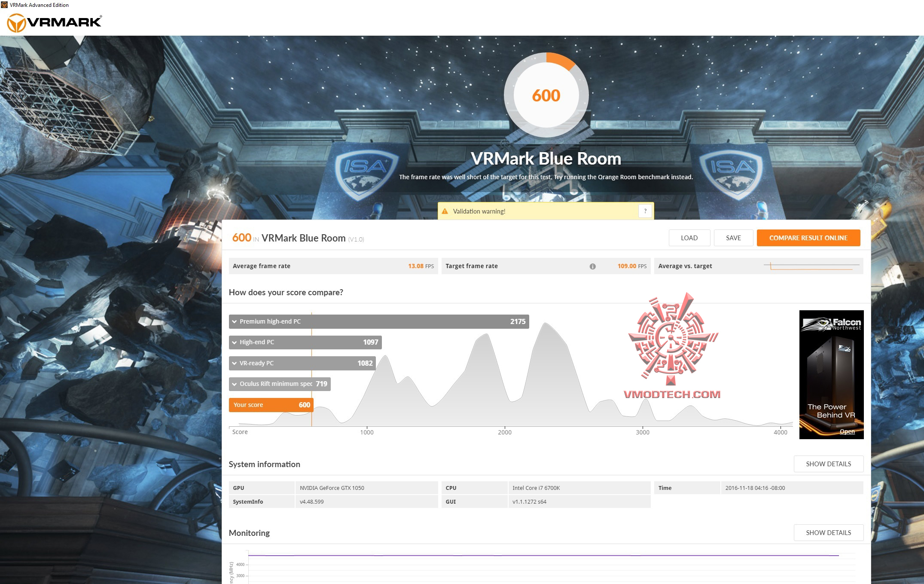This screenshot has width=924, height=584.
Task: Click the validation warning triangle icon
Action: [x=445, y=211]
